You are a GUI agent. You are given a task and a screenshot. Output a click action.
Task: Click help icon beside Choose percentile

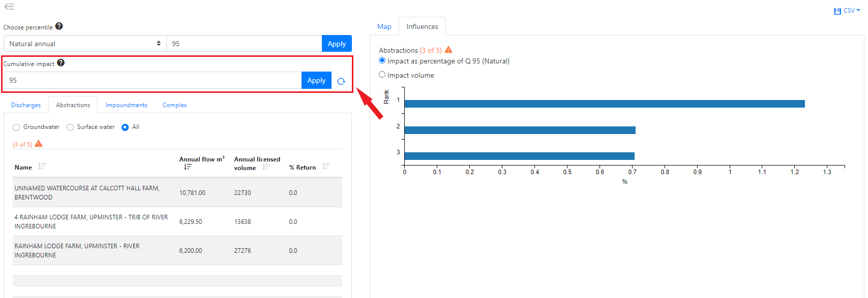pos(59,26)
